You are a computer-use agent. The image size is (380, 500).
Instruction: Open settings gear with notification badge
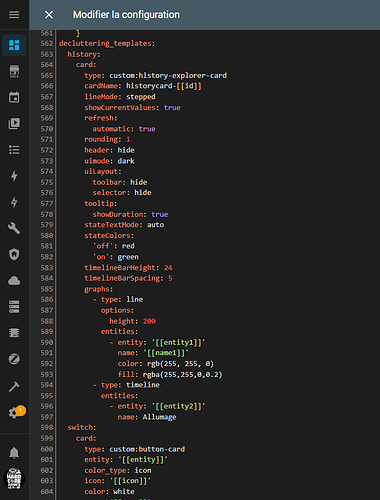pyautogui.click(x=15, y=412)
